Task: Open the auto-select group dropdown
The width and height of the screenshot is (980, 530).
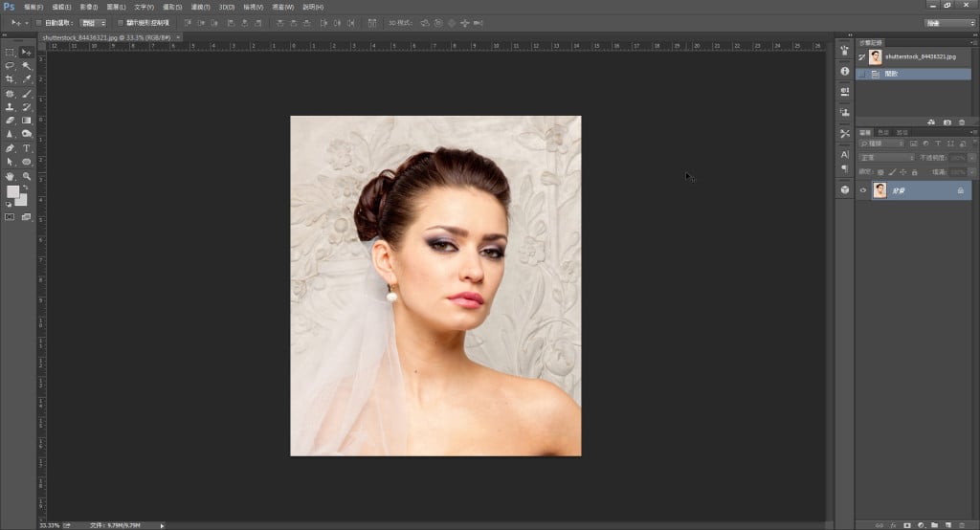Action: click(x=93, y=22)
